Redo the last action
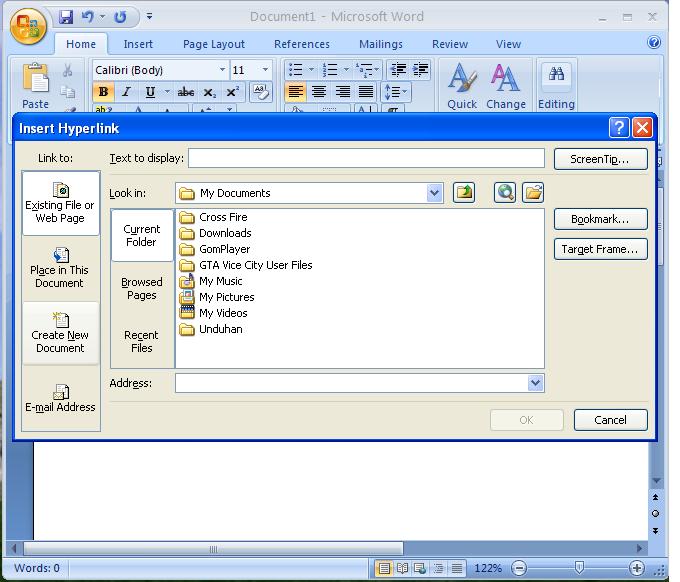 point(120,17)
